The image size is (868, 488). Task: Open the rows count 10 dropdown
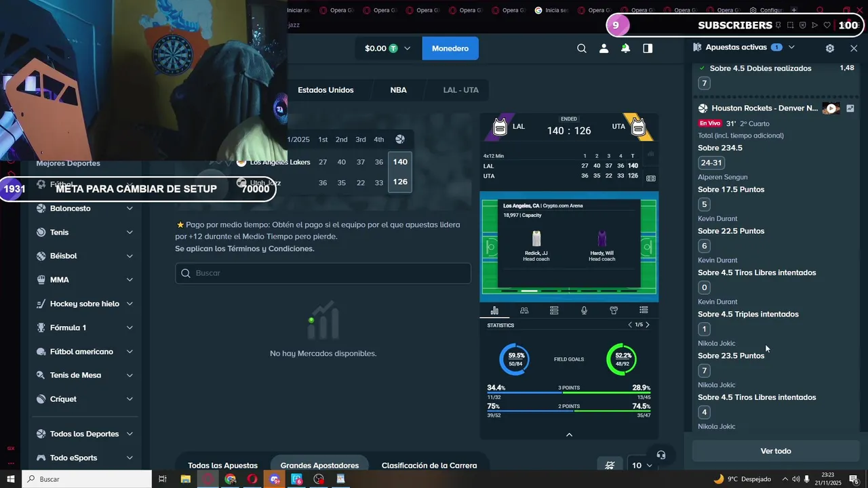click(642, 465)
